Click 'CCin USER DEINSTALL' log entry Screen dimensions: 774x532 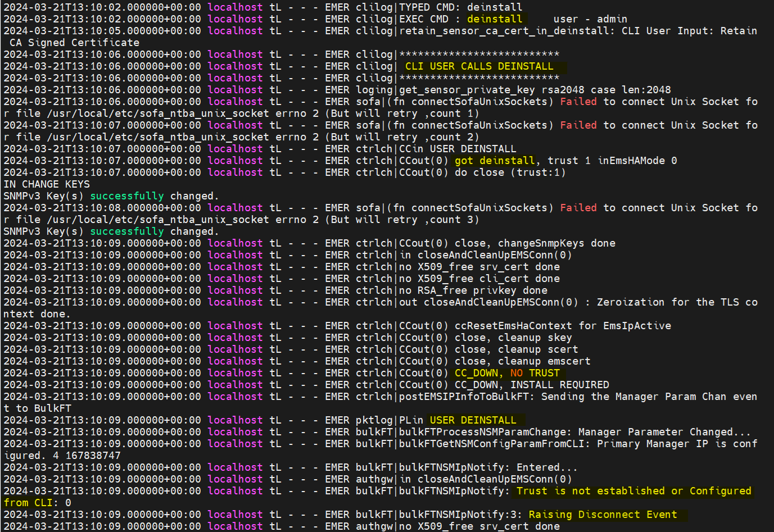[x=458, y=149]
